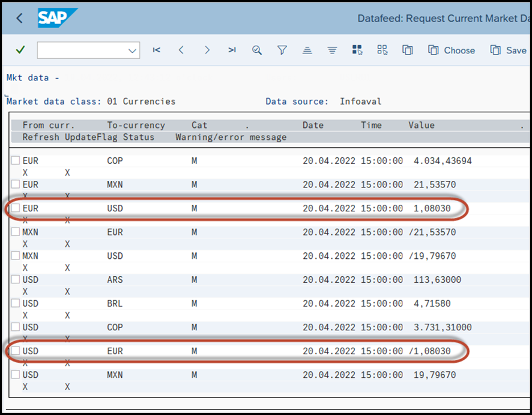This screenshot has height=415, width=532.
Task: Click the select-all blocks icon on toolbar
Action: tap(357, 50)
